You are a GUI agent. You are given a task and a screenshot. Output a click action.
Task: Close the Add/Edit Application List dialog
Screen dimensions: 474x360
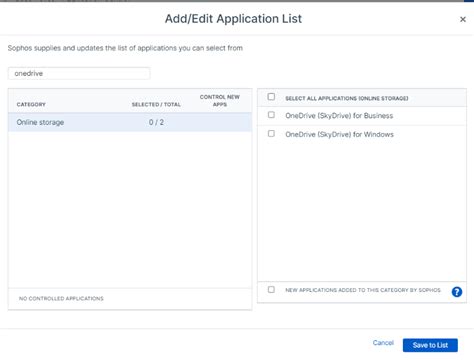click(463, 19)
